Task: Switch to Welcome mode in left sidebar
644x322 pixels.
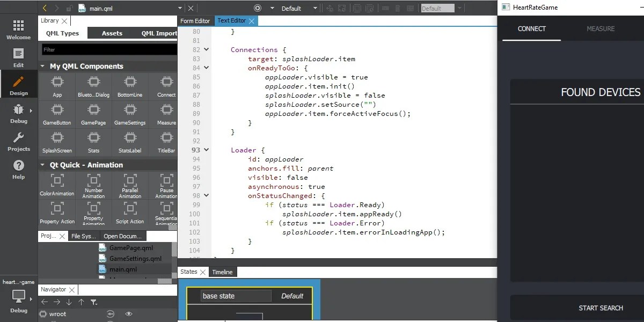Action: click(x=18, y=30)
